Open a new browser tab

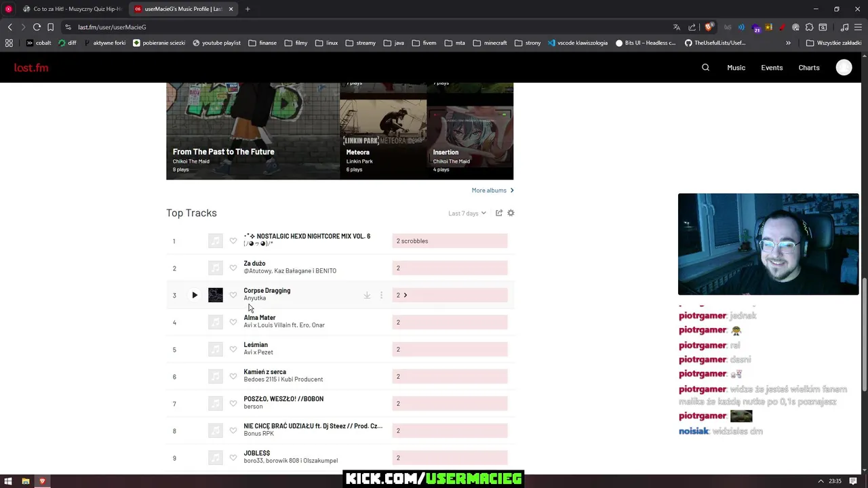click(x=248, y=9)
